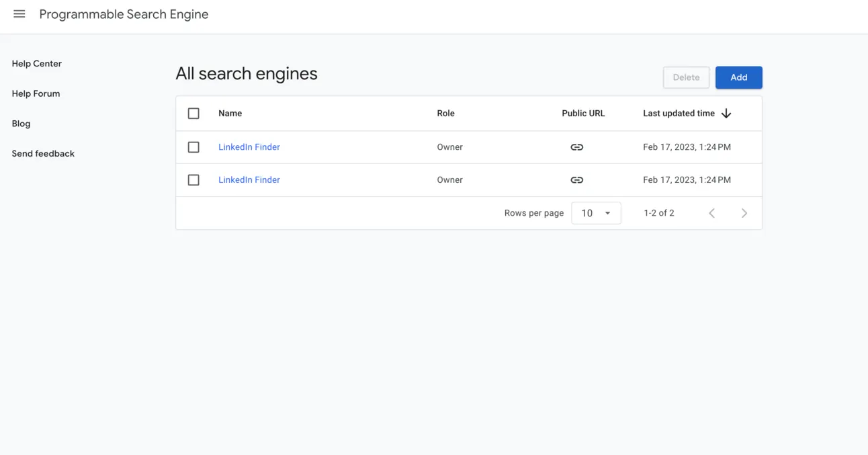Open public URL of second LinkedIn Finder row
868x455 pixels.
pyautogui.click(x=576, y=180)
